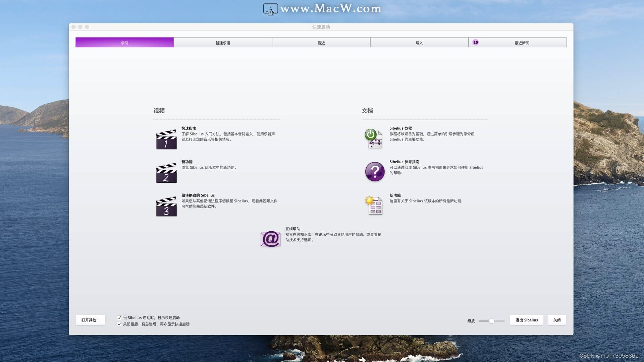The image size is (644, 362).
Task: Click the online help @ icon
Action: pos(270,239)
